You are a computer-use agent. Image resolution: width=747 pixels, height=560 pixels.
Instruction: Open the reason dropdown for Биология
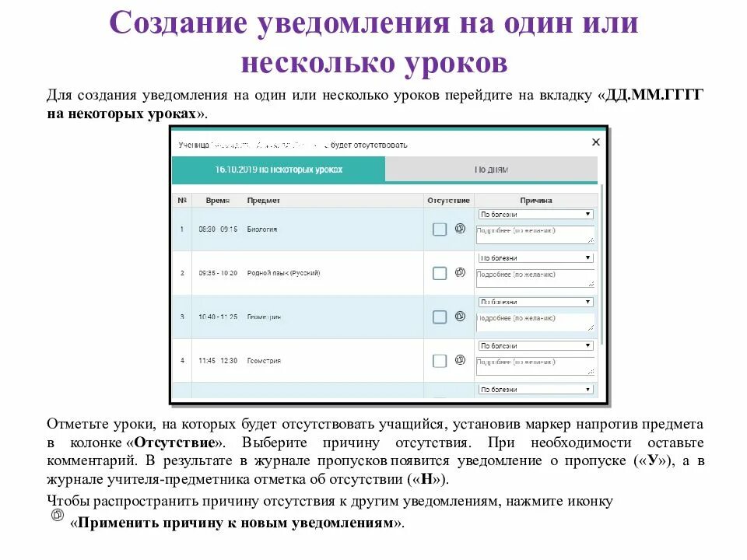[535, 215]
